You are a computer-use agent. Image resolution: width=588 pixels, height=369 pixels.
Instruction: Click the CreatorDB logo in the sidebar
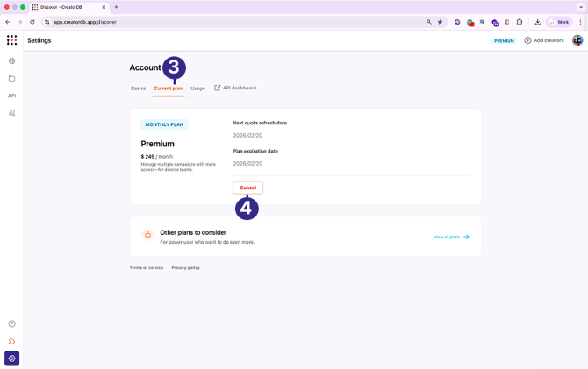[11, 40]
